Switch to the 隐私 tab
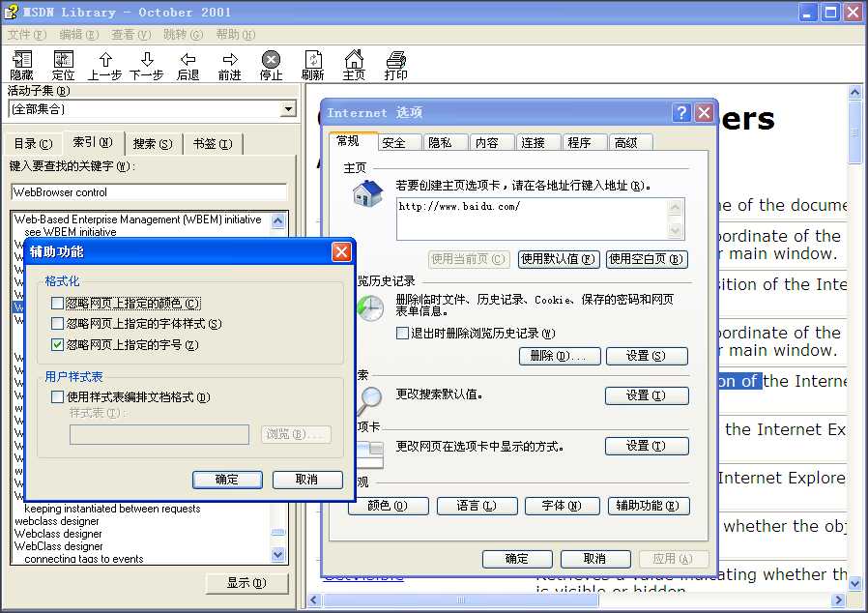This screenshot has width=868, height=613. pyautogui.click(x=447, y=143)
